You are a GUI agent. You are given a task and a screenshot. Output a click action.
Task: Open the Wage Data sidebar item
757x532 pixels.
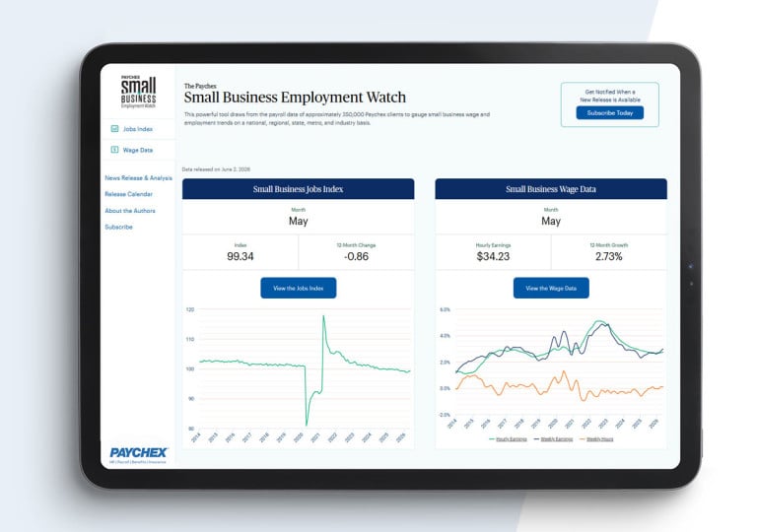coord(139,150)
